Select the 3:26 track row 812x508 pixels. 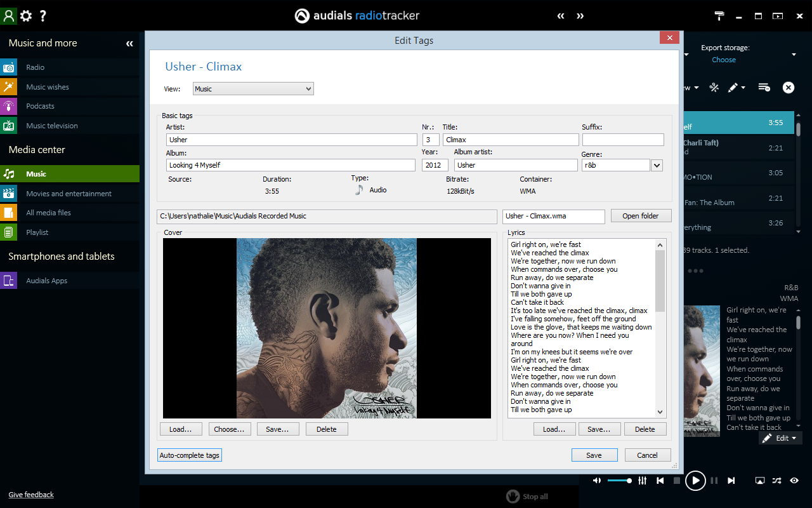point(738,223)
